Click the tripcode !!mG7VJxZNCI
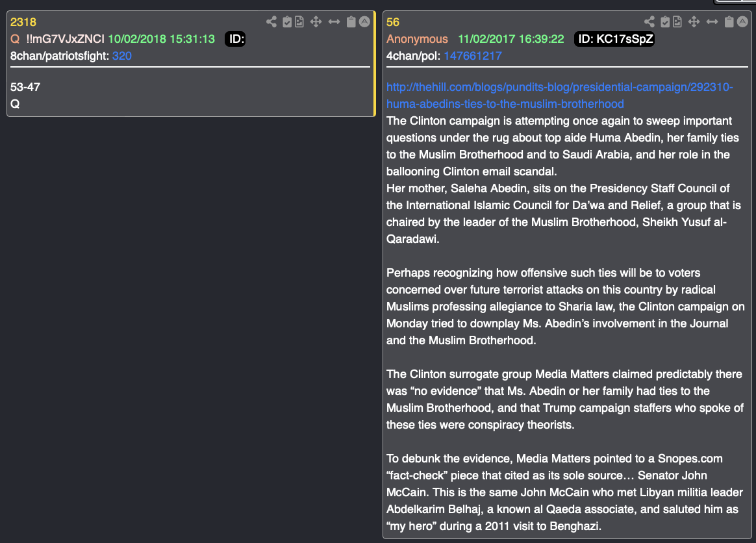 (65, 39)
